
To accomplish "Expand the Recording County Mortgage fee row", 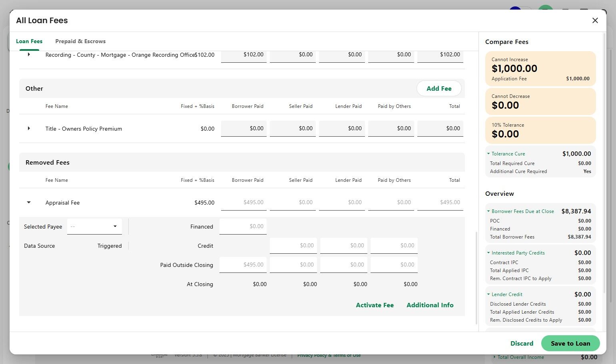I will pyautogui.click(x=29, y=54).
